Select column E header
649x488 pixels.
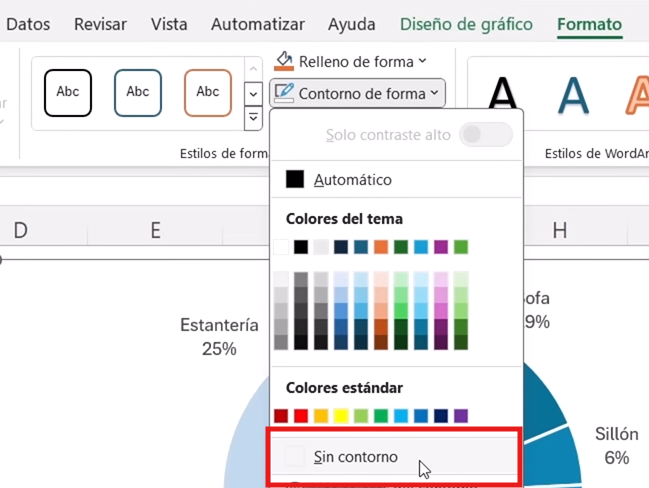pyautogui.click(x=155, y=230)
